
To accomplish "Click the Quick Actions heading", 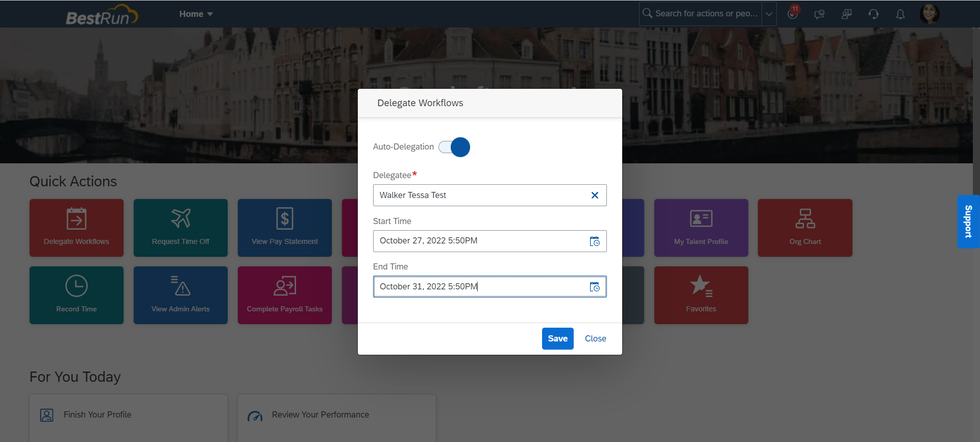I will [x=73, y=182].
